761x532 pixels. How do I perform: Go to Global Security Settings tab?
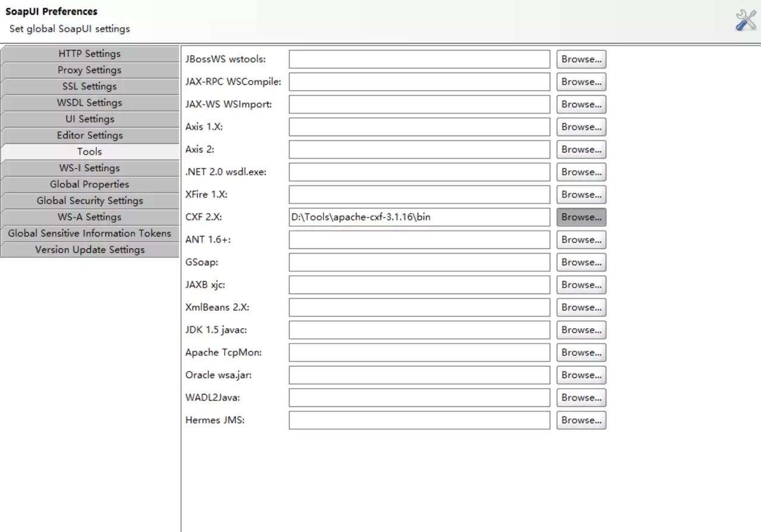89,201
